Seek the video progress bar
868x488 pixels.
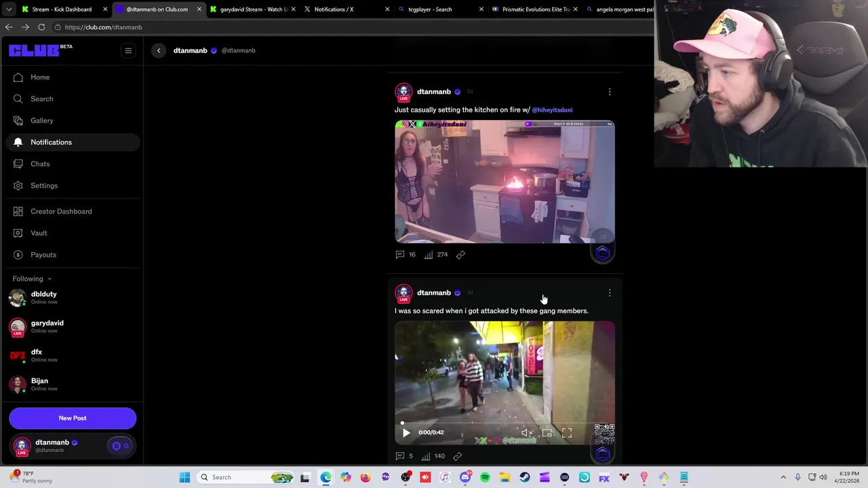click(505, 423)
